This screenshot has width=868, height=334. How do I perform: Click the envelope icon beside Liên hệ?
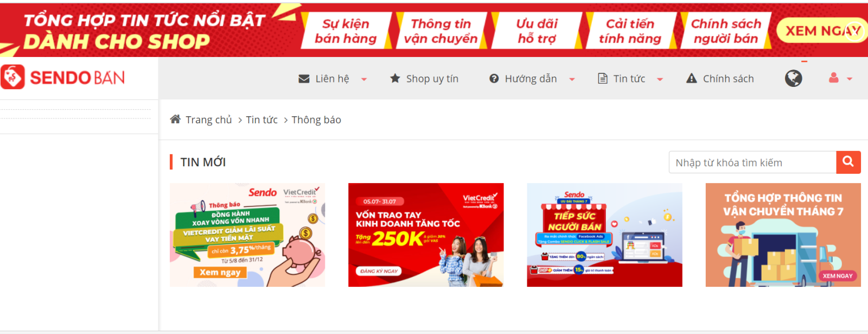pos(304,79)
